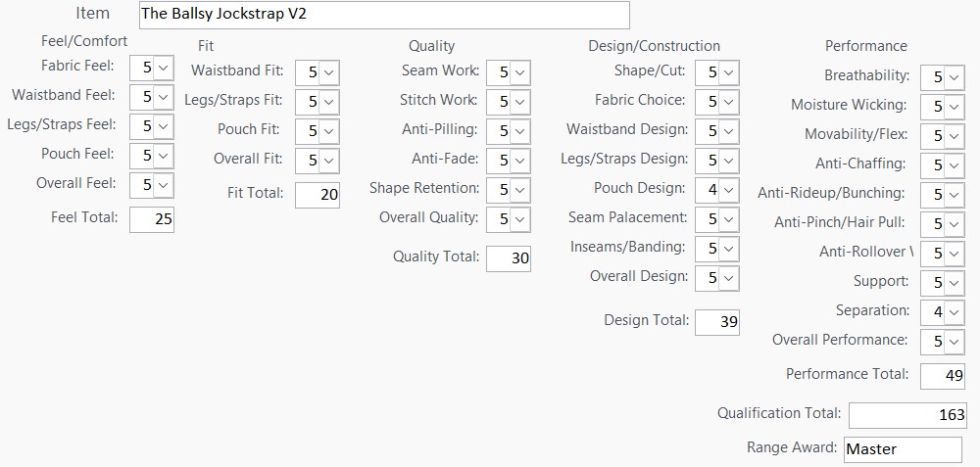Select the Quality Total field
980x467 pixels.
click(509, 258)
